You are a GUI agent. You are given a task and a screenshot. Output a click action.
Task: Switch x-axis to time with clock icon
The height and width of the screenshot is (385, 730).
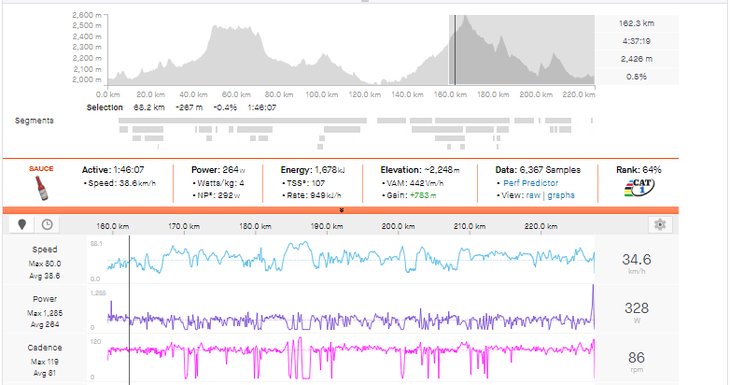pyautogui.click(x=47, y=225)
